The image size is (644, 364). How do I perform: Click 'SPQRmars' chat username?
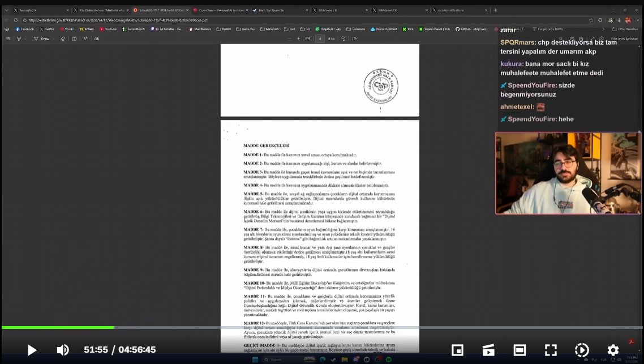[517, 42]
